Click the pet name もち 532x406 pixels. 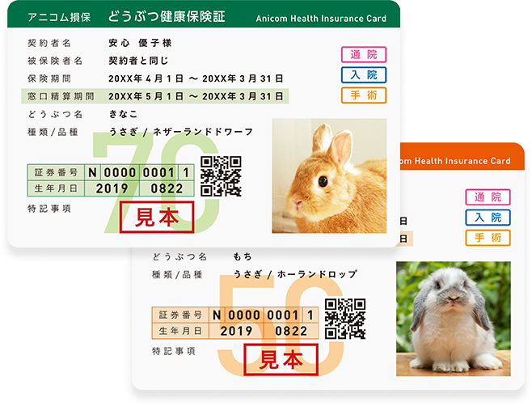(x=243, y=256)
